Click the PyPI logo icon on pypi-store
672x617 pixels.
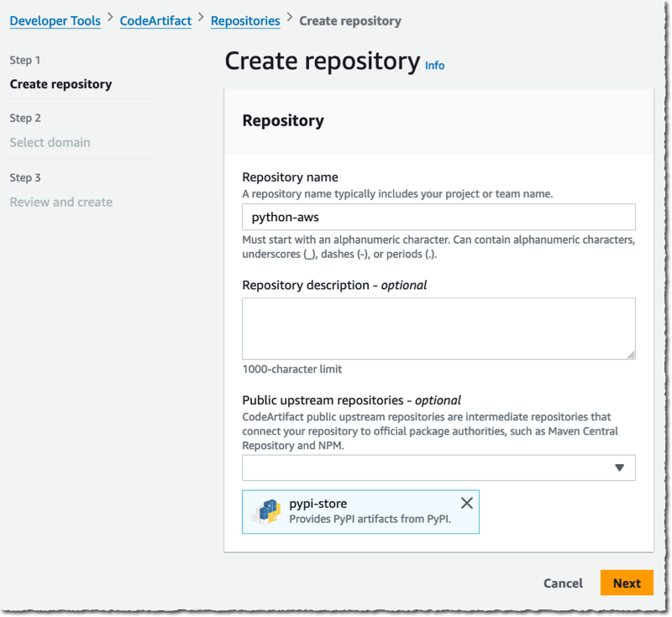[267, 511]
